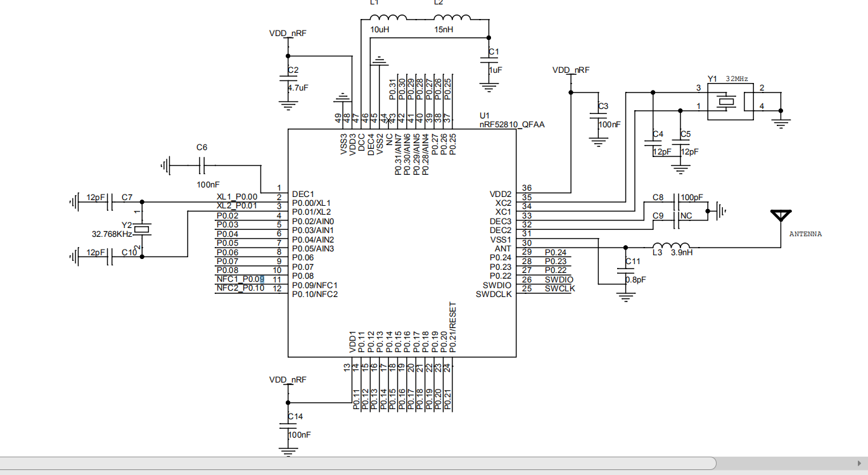Click the ground symbol below C14
Screen dimensions: 868x475
tap(289, 451)
